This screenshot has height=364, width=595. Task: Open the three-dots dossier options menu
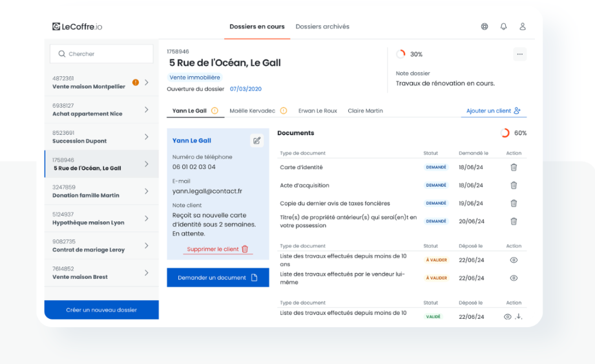520,54
